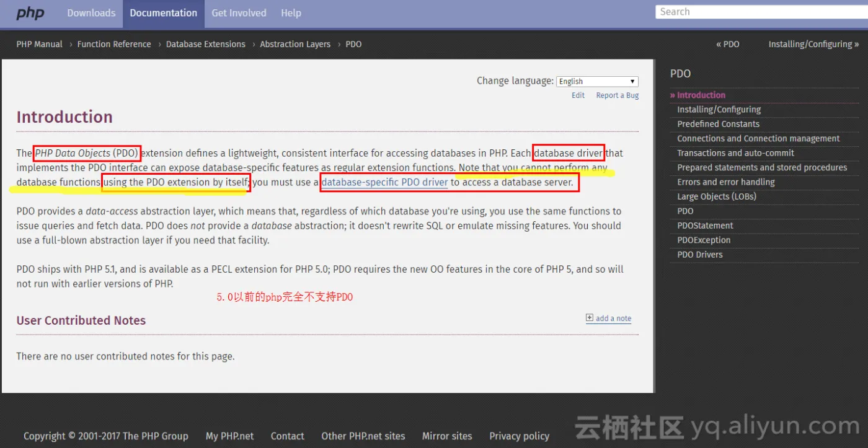Click the PDO breadcrumb link
Image resolution: width=868 pixels, height=448 pixels.
[353, 44]
